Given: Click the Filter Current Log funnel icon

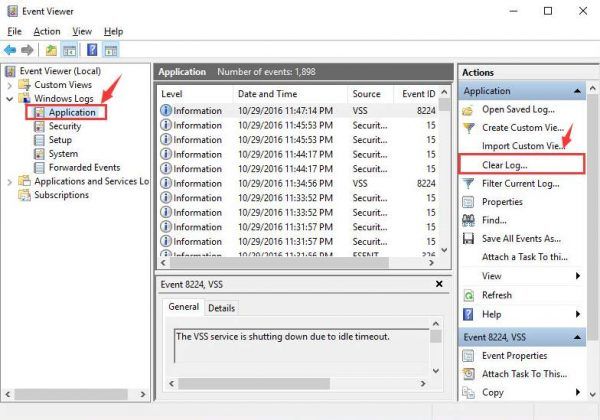Looking at the screenshot, I should [468, 183].
